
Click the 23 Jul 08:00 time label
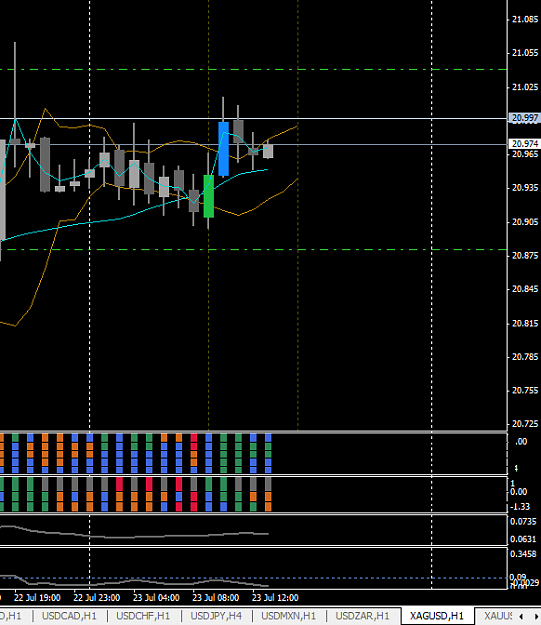pos(216,597)
